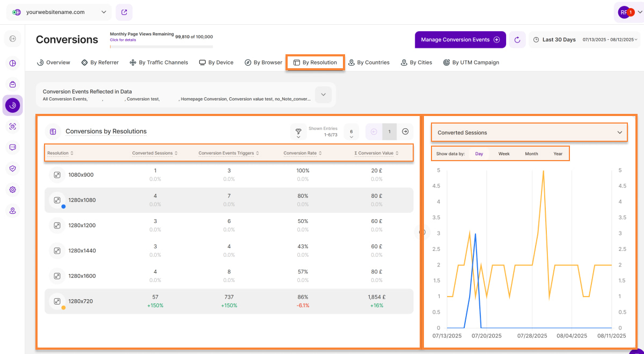Sort table by Conversion Rate column
Screen dimensions: 644x354
[x=303, y=153]
